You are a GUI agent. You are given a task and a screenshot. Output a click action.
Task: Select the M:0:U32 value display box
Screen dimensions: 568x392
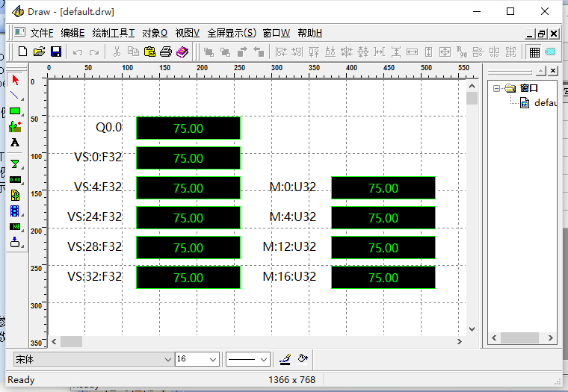point(383,188)
